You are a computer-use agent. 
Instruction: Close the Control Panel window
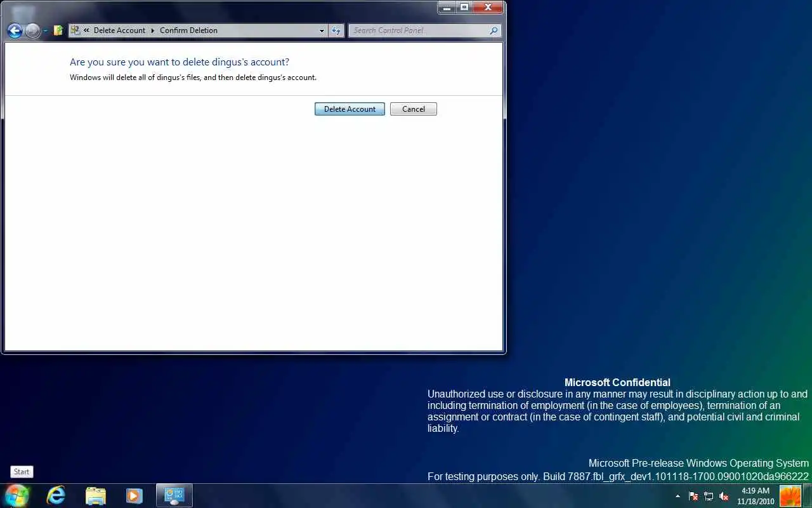point(488,7)
